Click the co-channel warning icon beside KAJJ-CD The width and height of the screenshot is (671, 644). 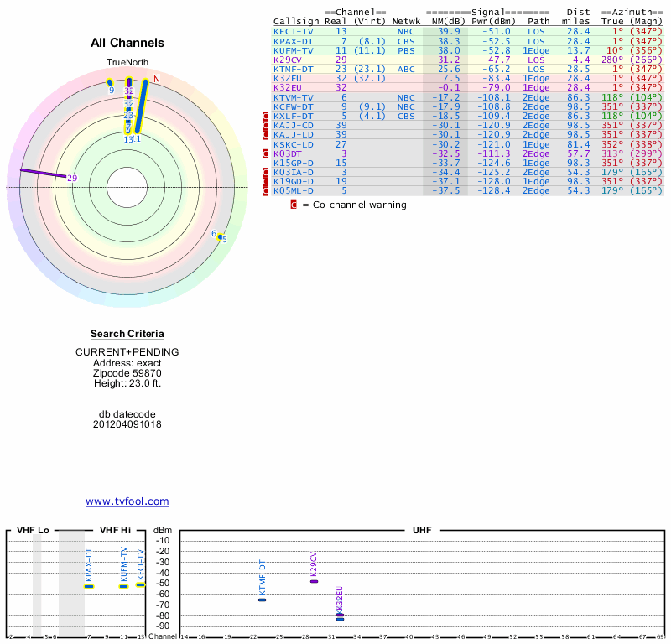click(266, 125)
